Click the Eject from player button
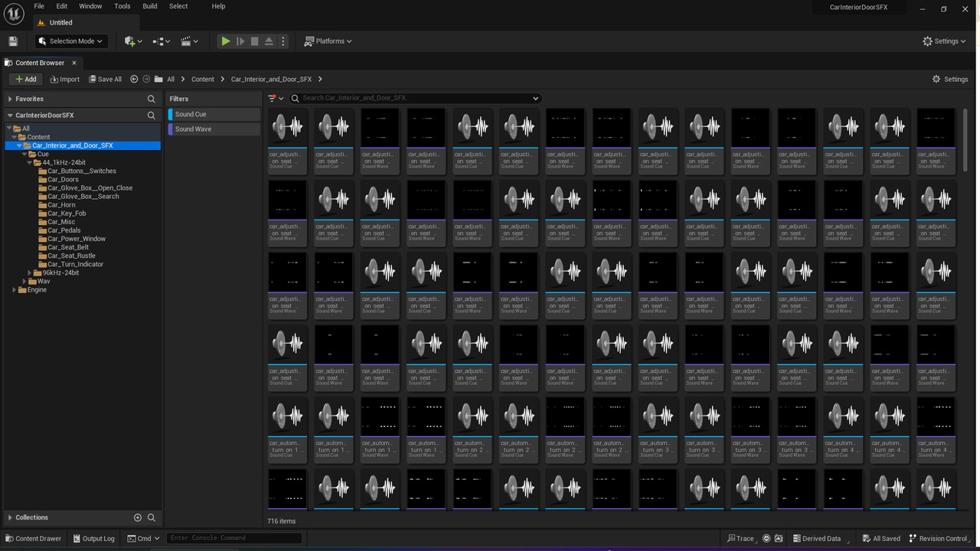The width and height of the screenshot is (980, 551). pyautogui.click(x=269, y=41)
